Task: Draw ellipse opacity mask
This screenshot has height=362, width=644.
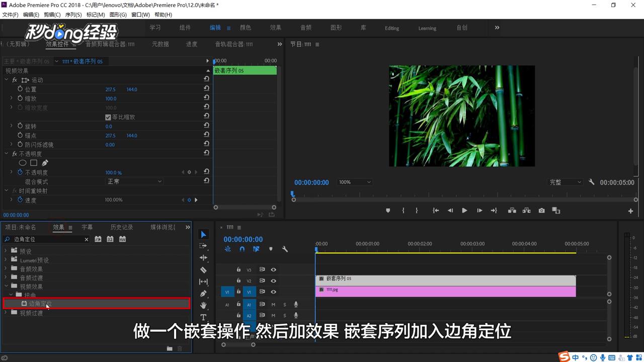Action: [x=23, y=163]
